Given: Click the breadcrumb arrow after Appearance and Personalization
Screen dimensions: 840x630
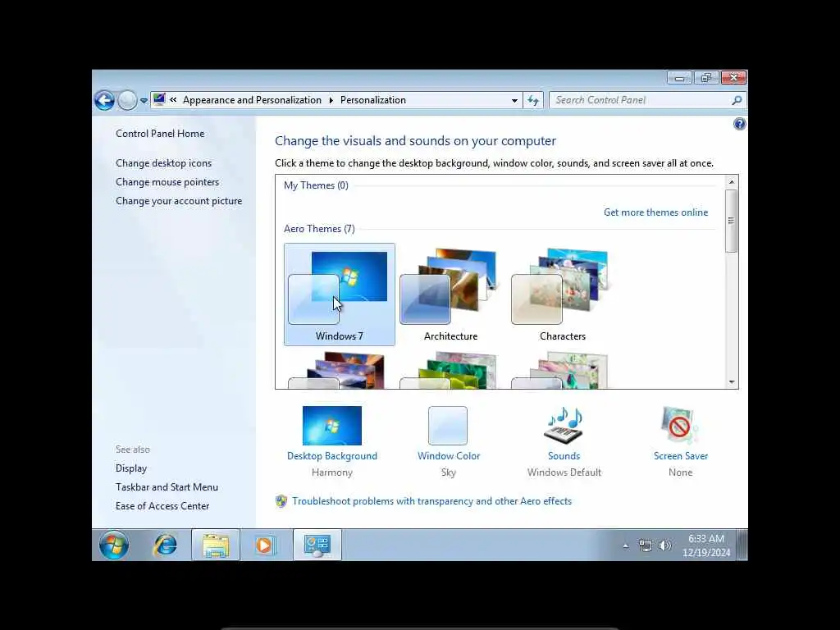Looking at the screenshot, I should [x=331, y=100].
